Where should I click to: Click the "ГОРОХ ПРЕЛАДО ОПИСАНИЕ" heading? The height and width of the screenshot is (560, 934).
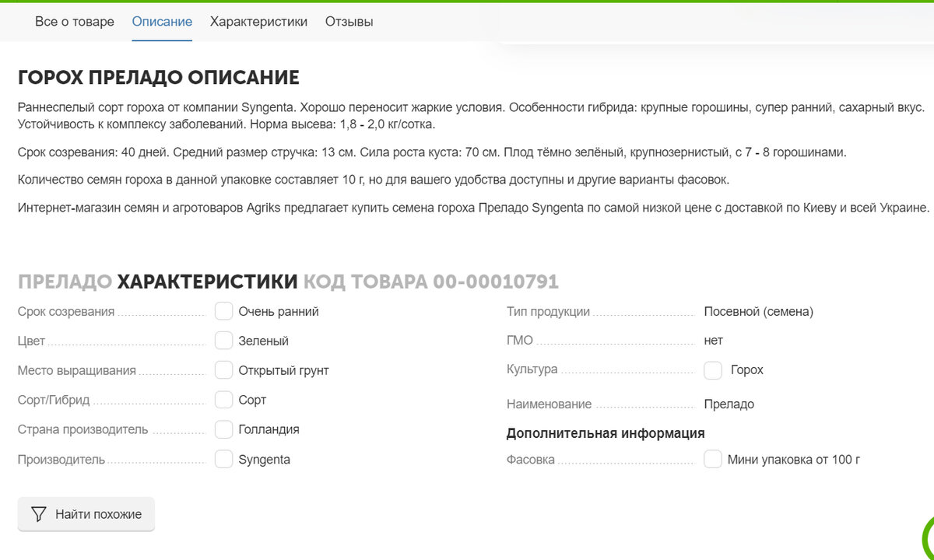click(159, 78)
